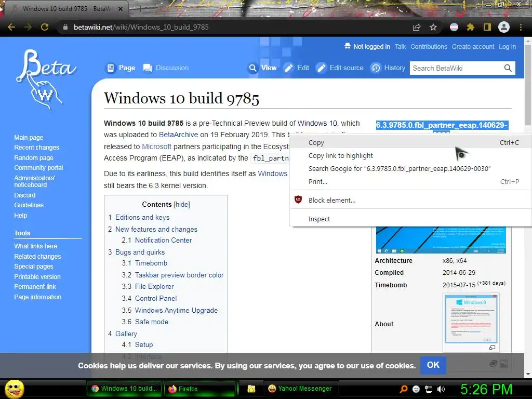The height and width of the screenshot is (399, 532).
Task: Choose Search Google for selected text
Action: click(x=410, y=169)
